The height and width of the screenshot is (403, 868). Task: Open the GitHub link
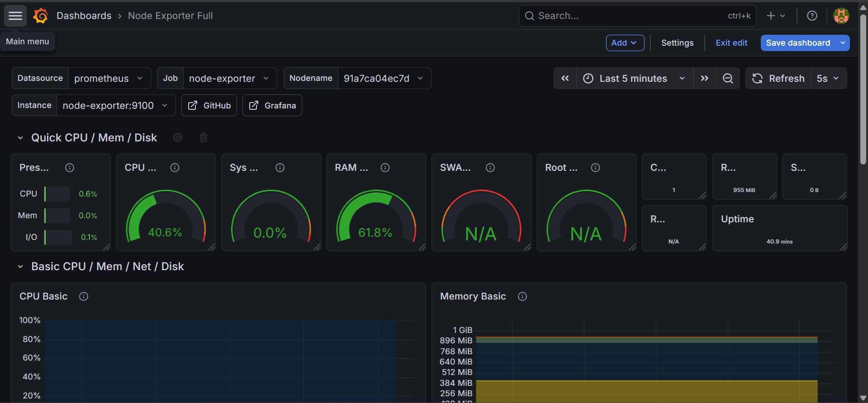pyautogui.click(x=209, y=105)
